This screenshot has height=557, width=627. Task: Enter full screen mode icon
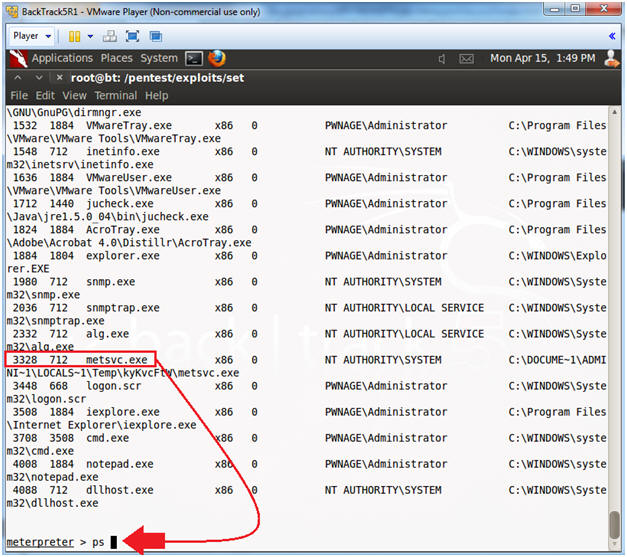click(x=132, y=36)
